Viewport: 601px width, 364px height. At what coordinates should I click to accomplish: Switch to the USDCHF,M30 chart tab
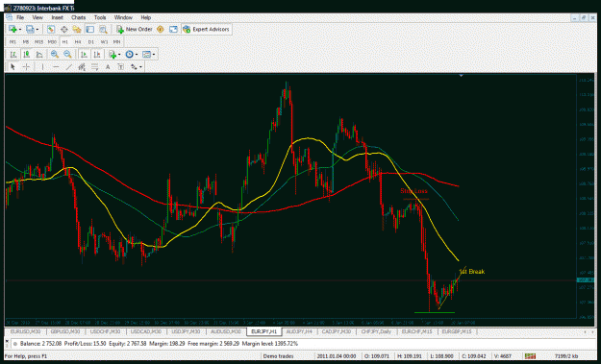(106, 331)
